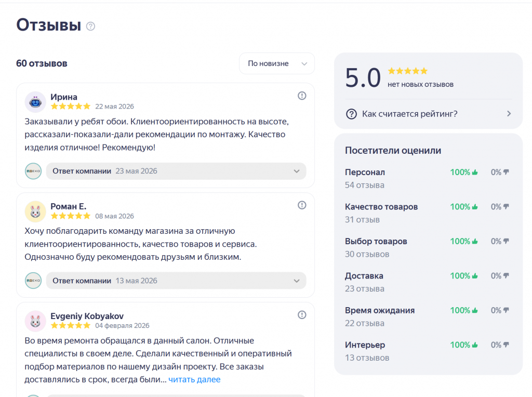Screen dimensions: 532x397
Task: Click Роман Е.'s rabbit avatar
Action: [x=35, y=211]
